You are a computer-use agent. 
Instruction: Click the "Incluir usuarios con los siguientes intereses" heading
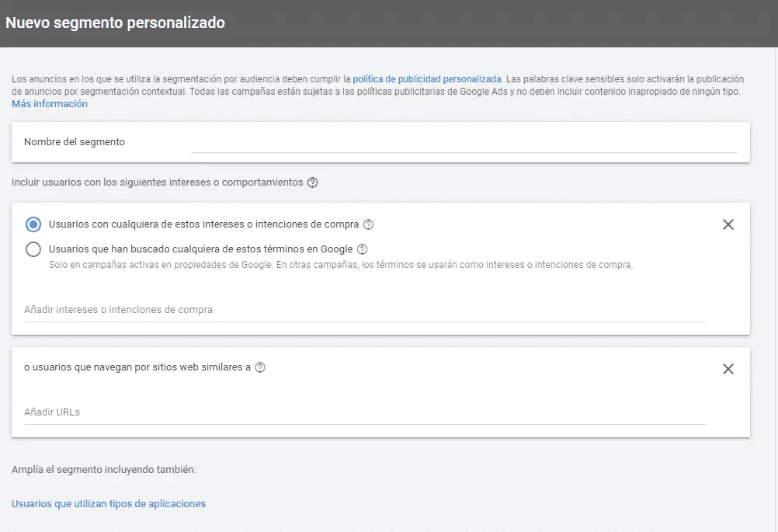point(157,183)
